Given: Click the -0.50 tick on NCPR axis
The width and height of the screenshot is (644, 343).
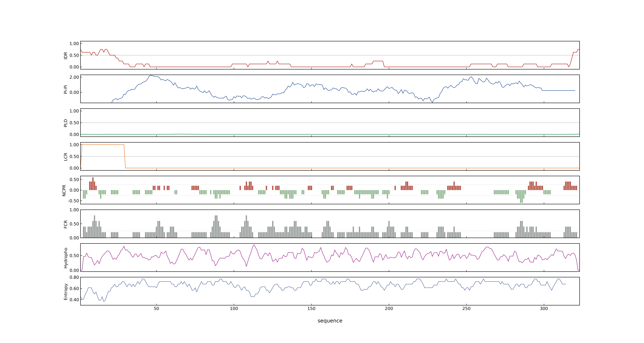Looking at the screenshot, I should tap(73, 201).
